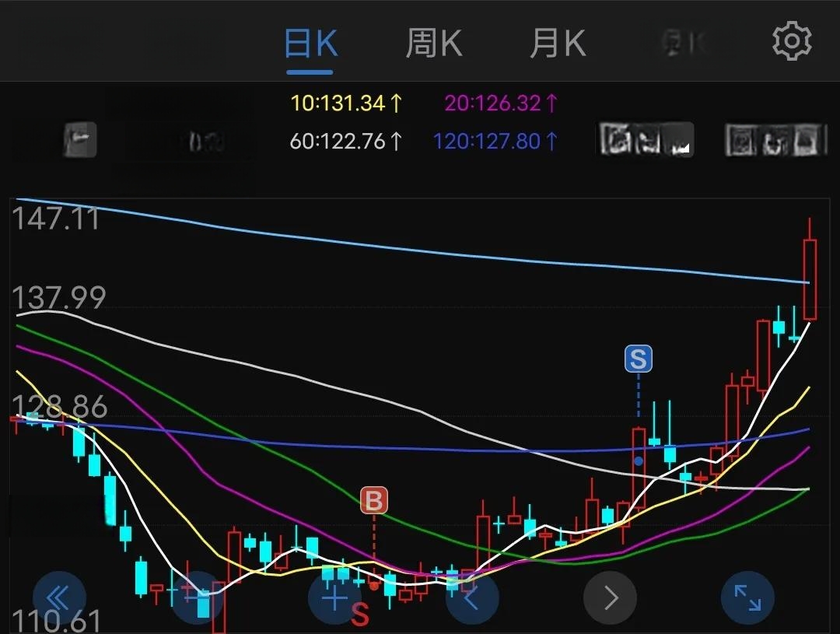
Task: Switch to the 日K daily chart tab
Action: pos(310,44)
